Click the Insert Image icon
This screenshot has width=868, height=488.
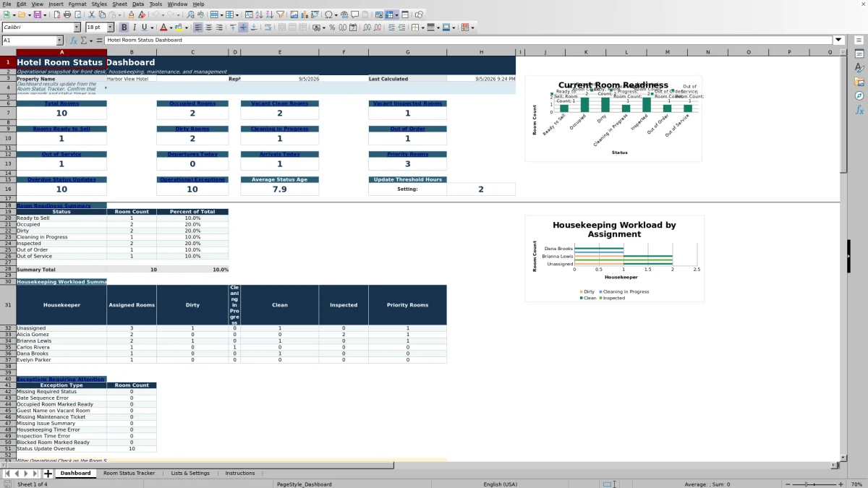click(x=294, y=14)
